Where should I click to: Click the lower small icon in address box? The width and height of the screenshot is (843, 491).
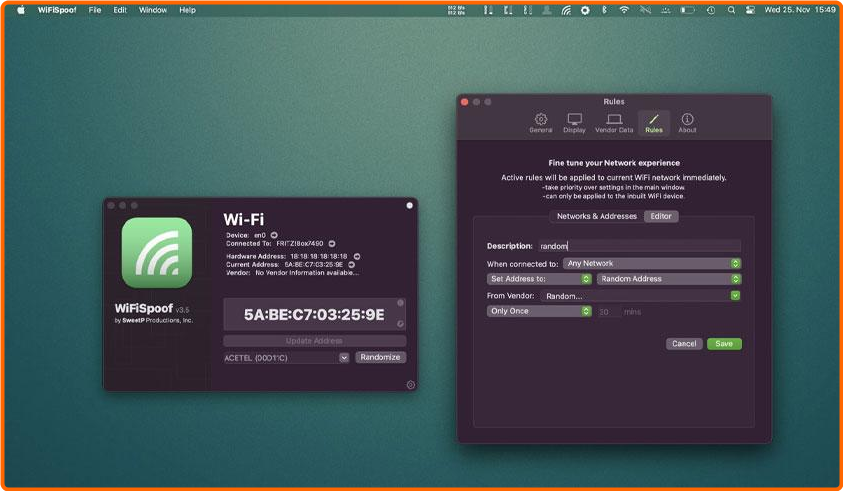point(400,324)
